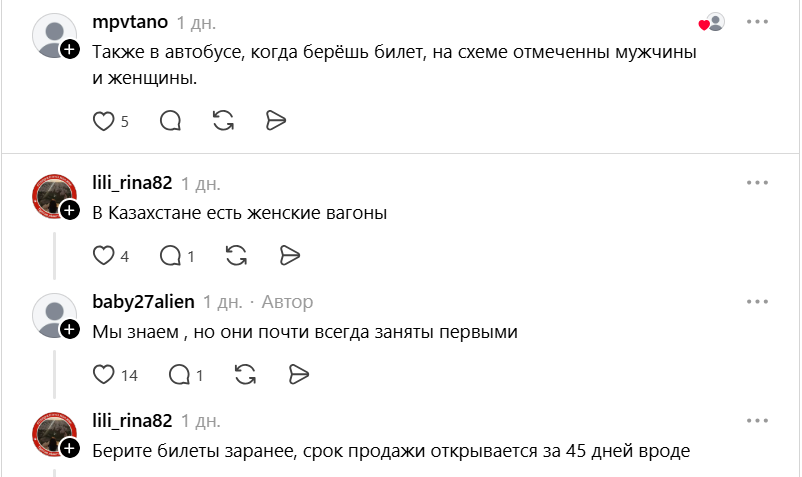Follow mpvtano via plus badge on avatar

coord(70,50)
